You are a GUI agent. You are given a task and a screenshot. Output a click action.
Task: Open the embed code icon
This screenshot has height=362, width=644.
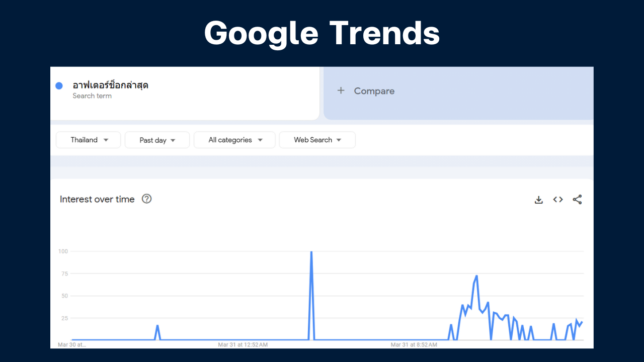pos(558,200)
